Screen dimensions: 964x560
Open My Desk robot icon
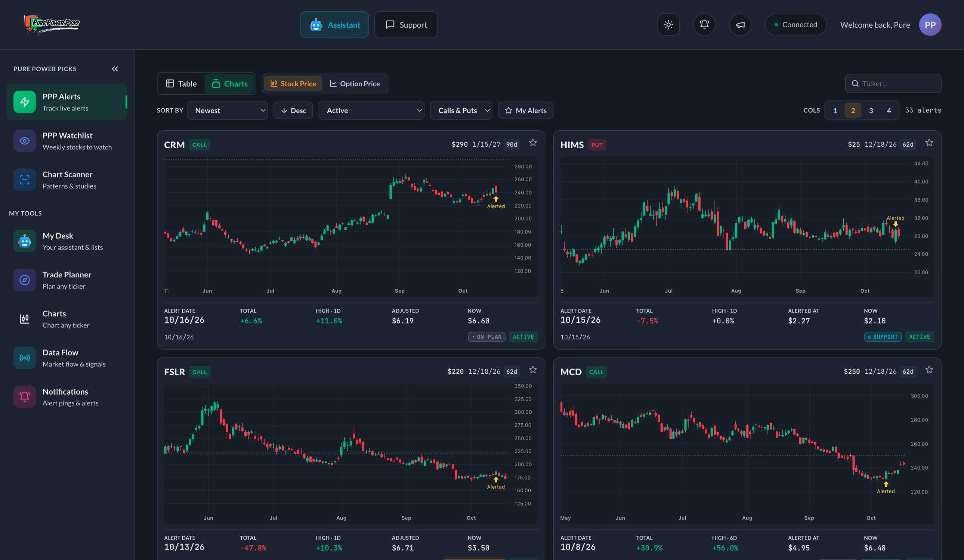(25, 241)
